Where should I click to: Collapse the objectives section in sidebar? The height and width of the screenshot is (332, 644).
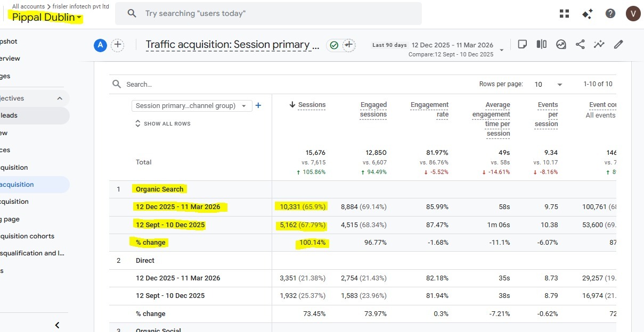click(60, 98)
